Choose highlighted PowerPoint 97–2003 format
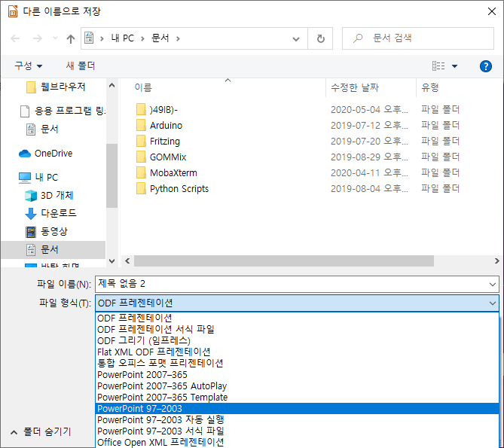The width and height of the screenshot is (504, 448). (297, 409)
